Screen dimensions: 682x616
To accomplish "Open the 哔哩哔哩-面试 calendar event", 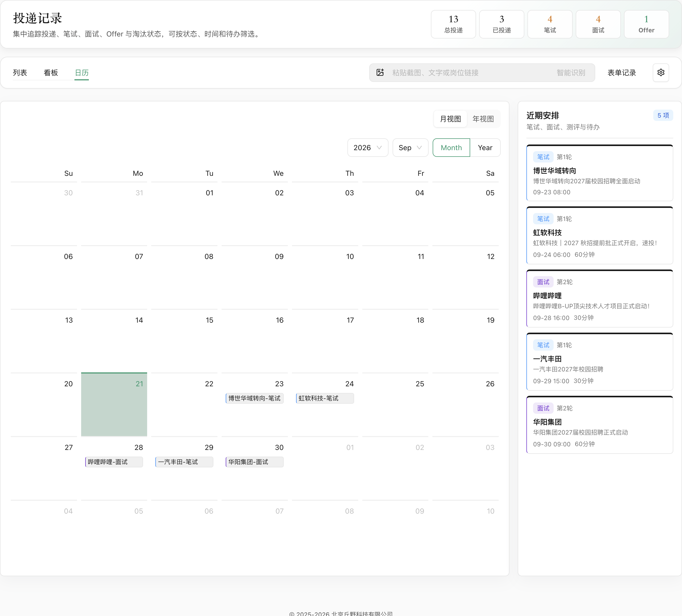I will (x=114, y=462).
